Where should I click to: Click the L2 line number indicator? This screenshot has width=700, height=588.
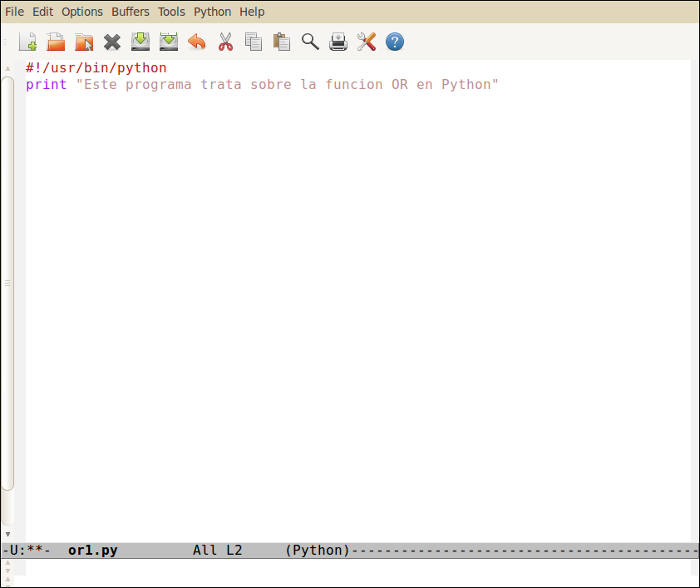coord(234,550)
